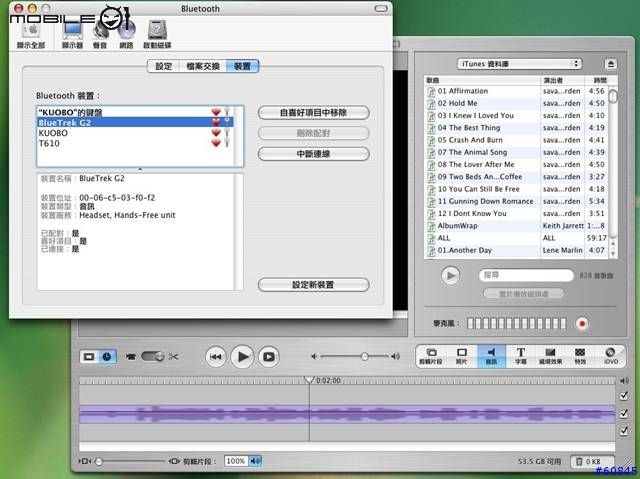Switch to the clip viewer mode icon
Screen dimensions: 640x479
pos(89,357)
